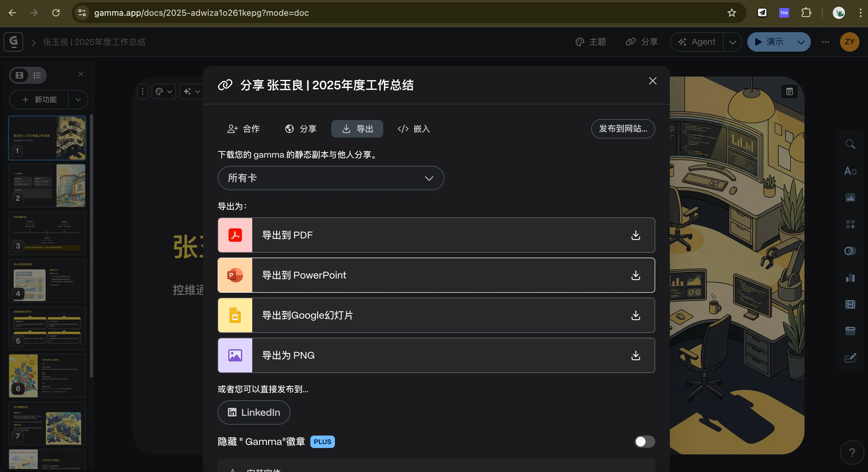Click the download icon in the PDF row
The image size is (868, 472).
coord(635,235)
